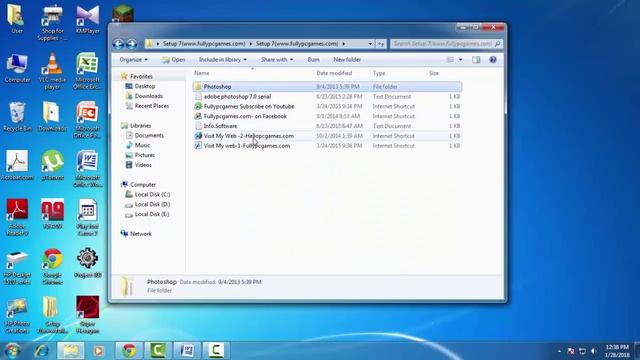This screenshot has height=360, width=640.
Task: Click the first Setup 7(www.fullypcgames.com) breadcrumb
Action: (x=204, y=44)
